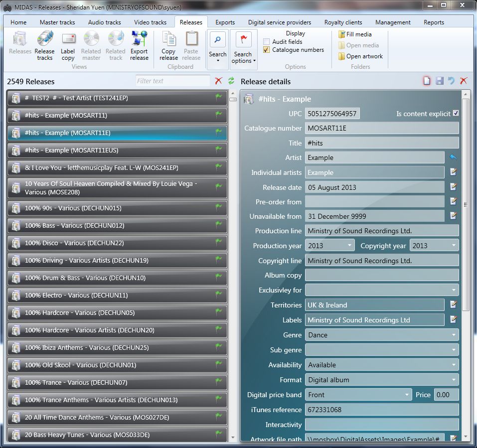Edit Pre-order from with pencil icon
The image size is (477, 448).
coord(453,201)
